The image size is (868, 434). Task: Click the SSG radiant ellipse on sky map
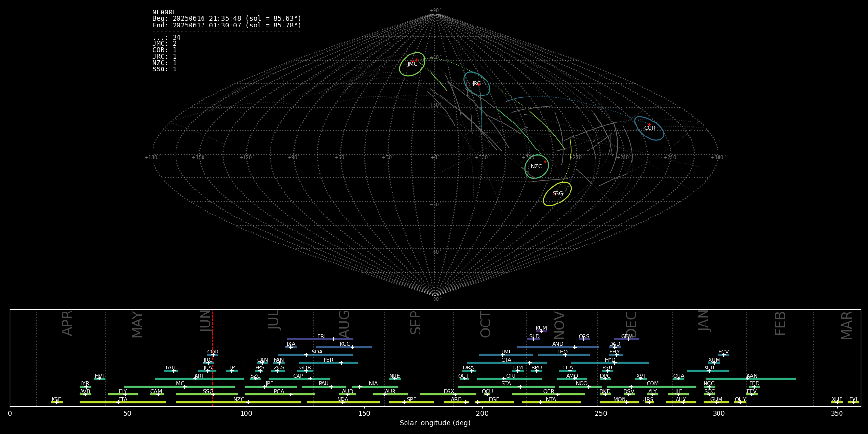[x=557, y=194]
